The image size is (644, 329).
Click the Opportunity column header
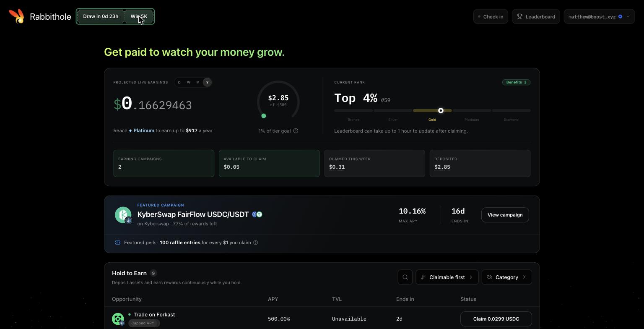[x=127, y=299]
